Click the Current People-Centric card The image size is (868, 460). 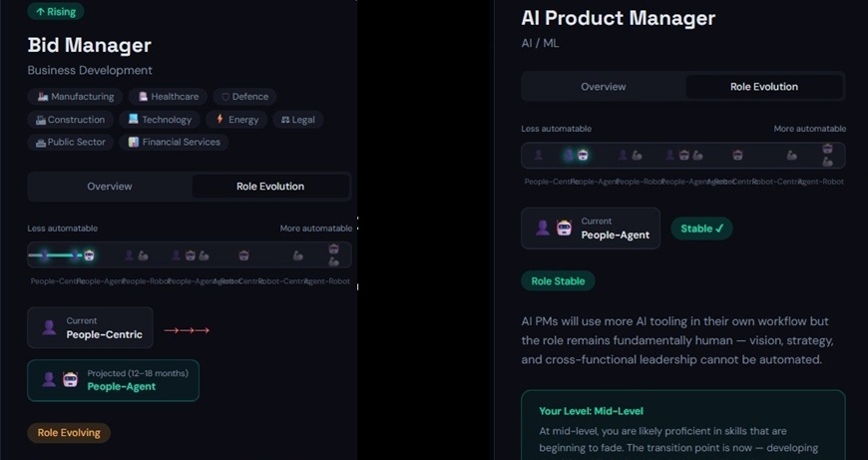90,327
